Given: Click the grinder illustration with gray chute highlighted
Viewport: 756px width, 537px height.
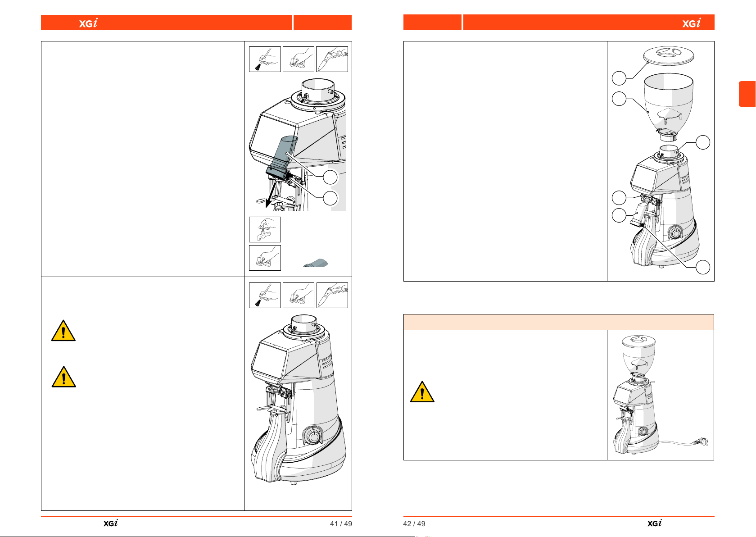Looking at the screenshot, I should tap(298, 144).
